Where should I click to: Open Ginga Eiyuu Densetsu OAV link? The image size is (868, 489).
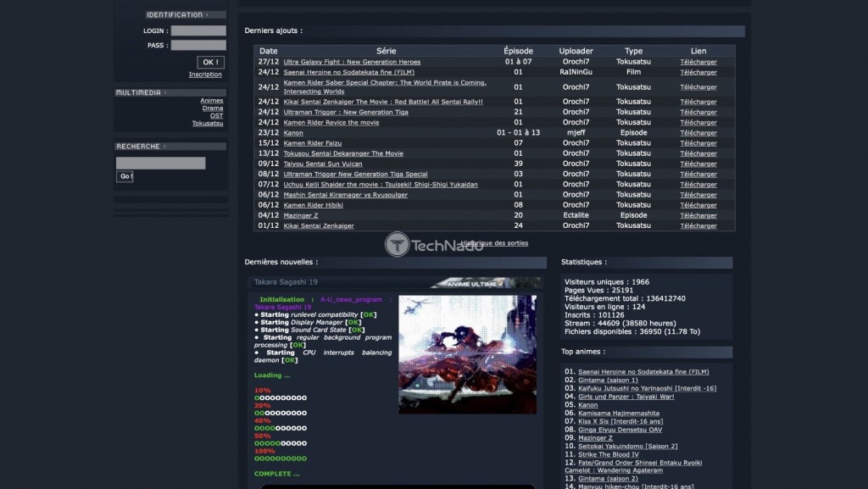pyautogui.click(x=620, y=430)
